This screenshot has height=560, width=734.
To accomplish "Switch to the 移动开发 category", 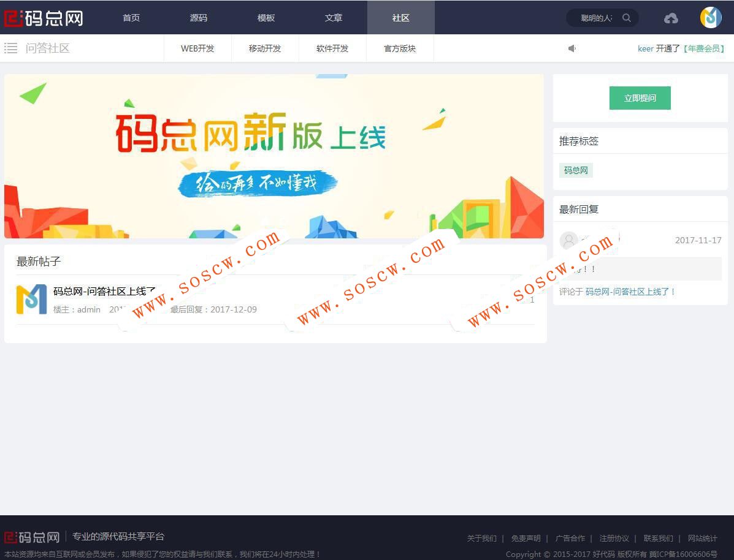I will tap(265, 48).
